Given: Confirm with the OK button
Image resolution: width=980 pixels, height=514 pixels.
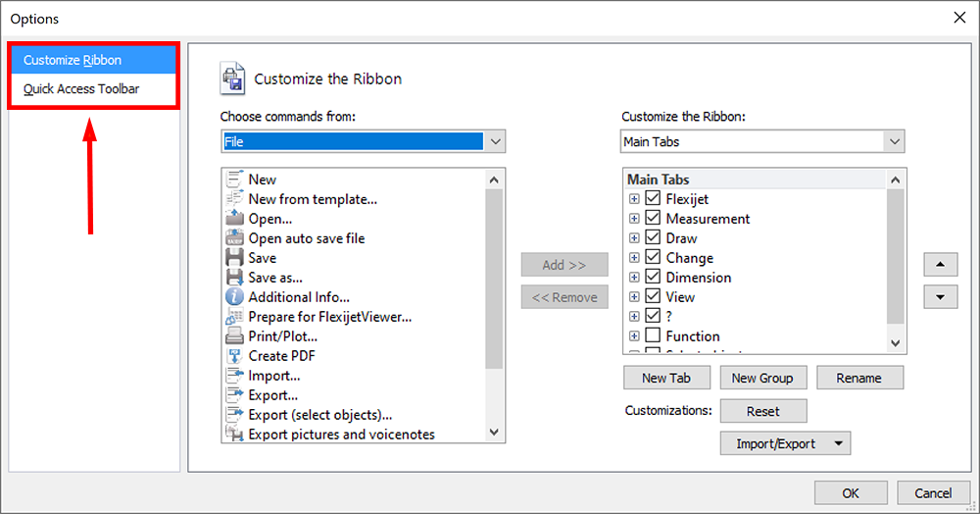Looking at the screenshot, I should [851, 492].
